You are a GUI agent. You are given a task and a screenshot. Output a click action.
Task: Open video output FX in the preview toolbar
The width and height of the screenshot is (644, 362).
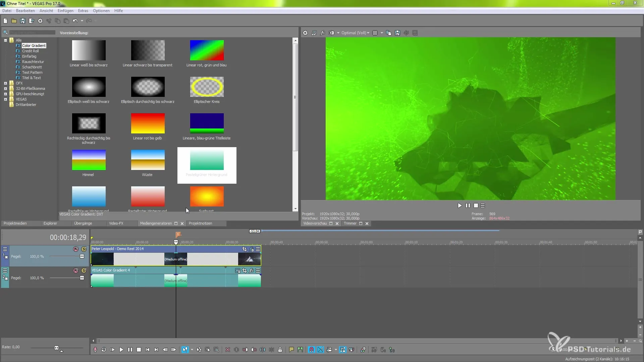323,33
